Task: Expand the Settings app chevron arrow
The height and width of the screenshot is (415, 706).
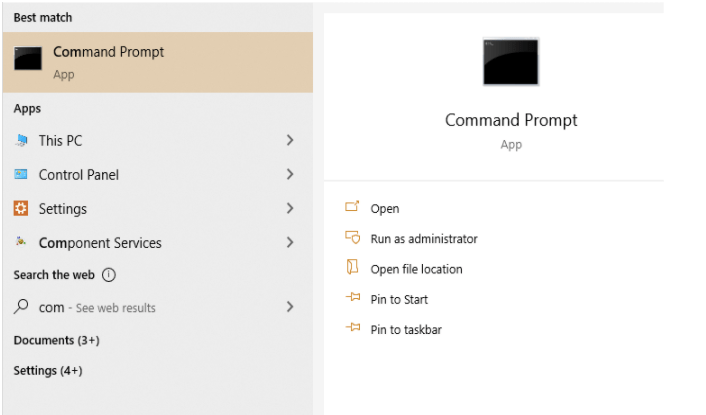Action: point(290,208)
